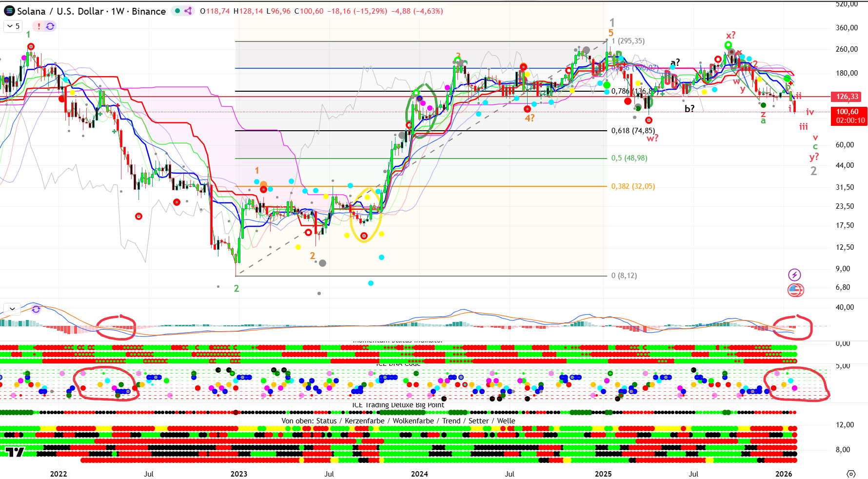Click the red exclamation warning icon
The image size is (868, 479).
39,26
